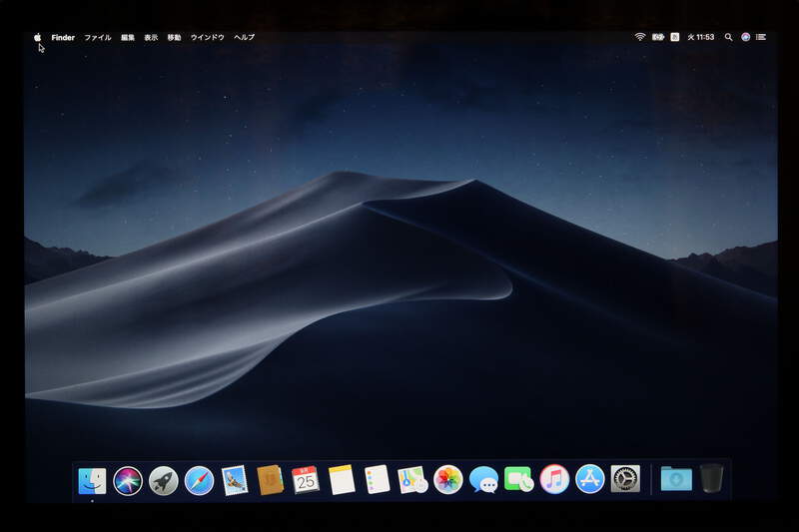Activate Siri from the menu bar
Image resolution: width=799 pixels, height=532 pixels.
[745, 37]
